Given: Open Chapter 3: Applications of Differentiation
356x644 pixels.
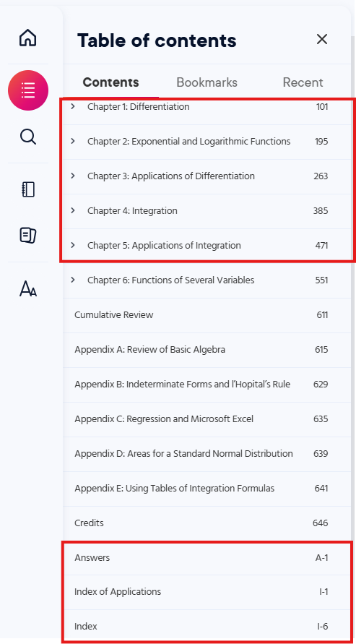Looking at the screenshot, I should [170, 176].
